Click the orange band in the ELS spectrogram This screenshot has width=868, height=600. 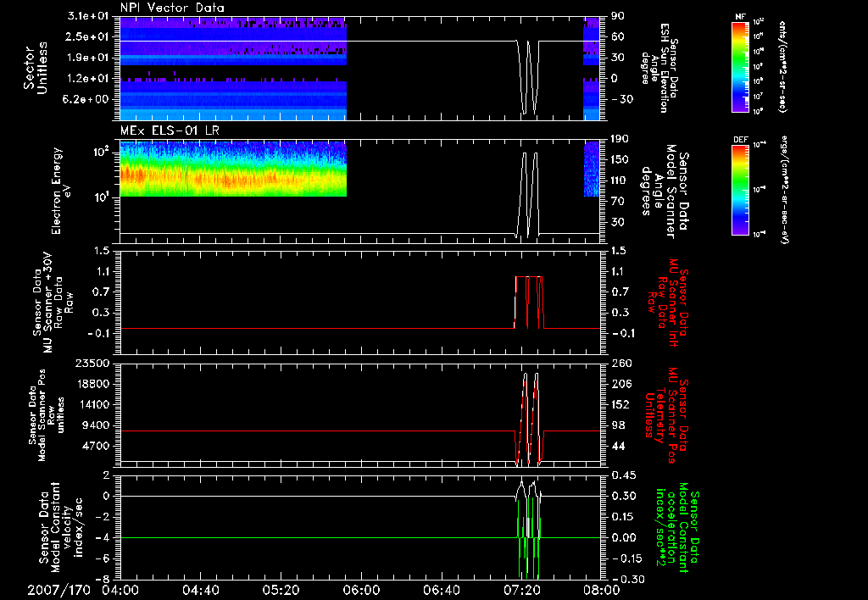pyautogui.click(x=232, y=177)
